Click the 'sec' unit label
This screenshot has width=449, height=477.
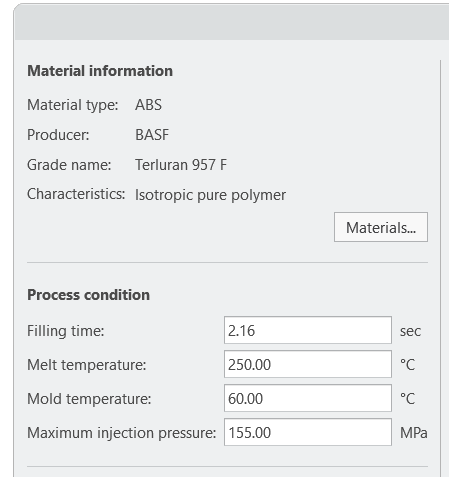click(x=410, y=331)
